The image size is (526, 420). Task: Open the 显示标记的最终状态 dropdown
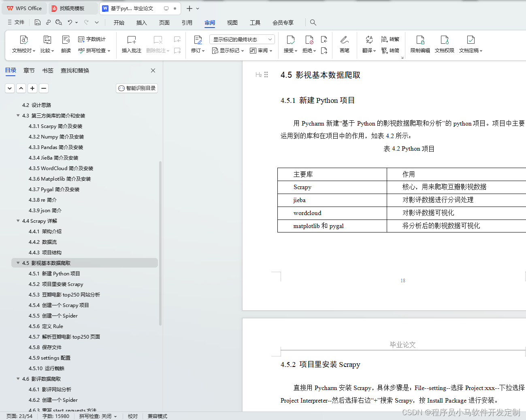coord(242,39)
